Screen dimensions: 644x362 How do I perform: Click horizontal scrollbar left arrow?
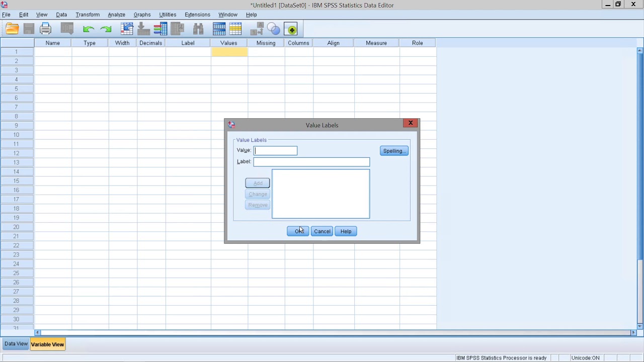click(x=37, y=332)
